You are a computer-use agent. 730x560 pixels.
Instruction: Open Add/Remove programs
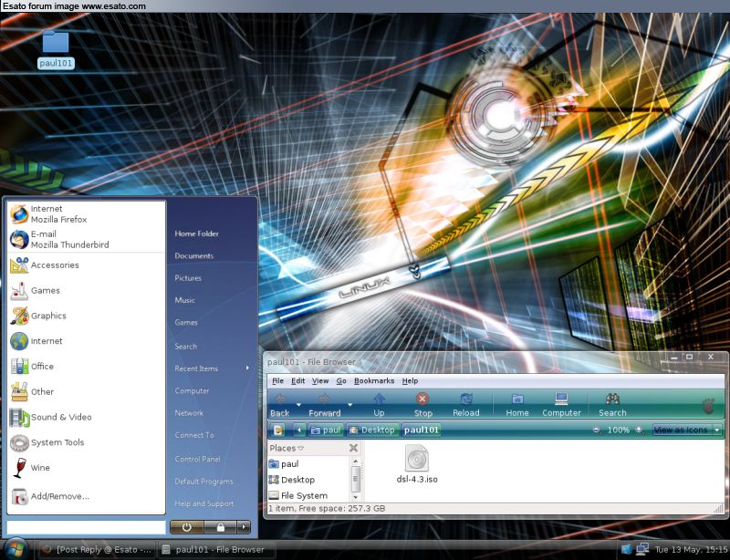pos(87,496)
